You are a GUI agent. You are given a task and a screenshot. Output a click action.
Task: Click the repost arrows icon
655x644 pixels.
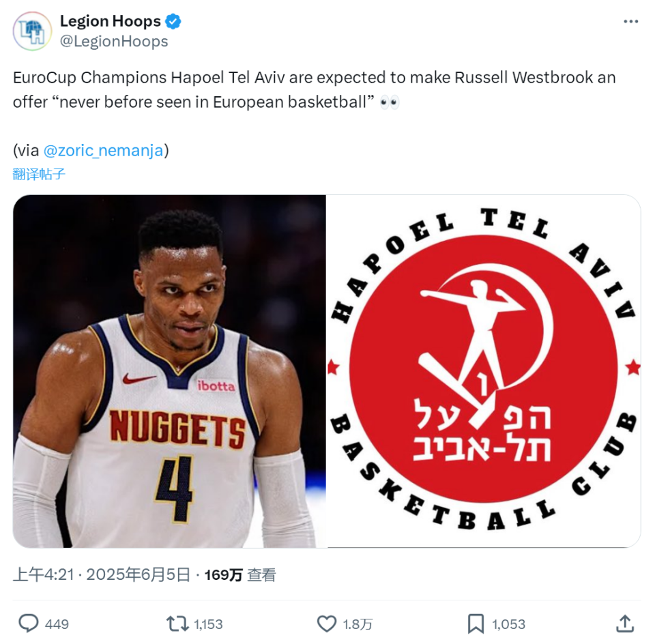click(x=177, y=624)
